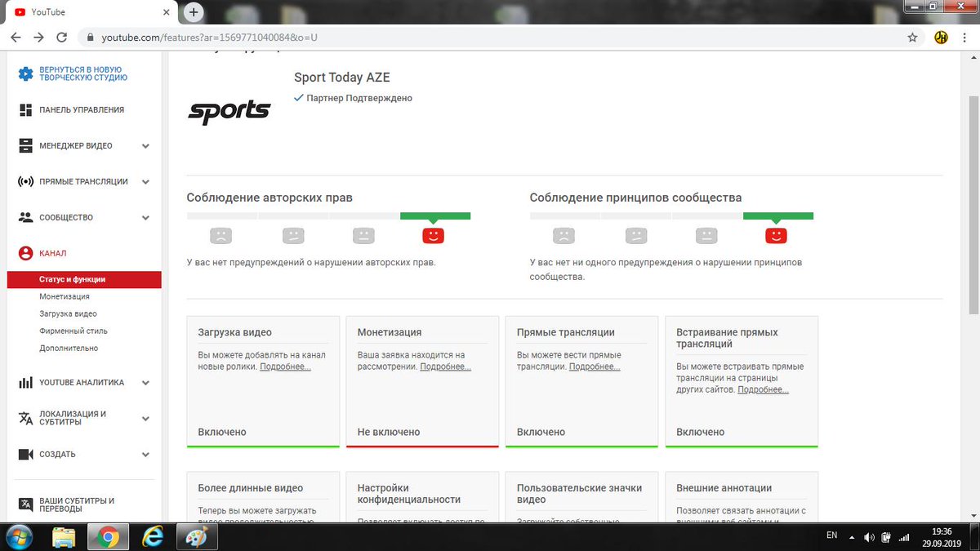The width and height of the screenshot is (980, 551).
Task: Bookmark this page with the star icon
Action: (912, 38)
